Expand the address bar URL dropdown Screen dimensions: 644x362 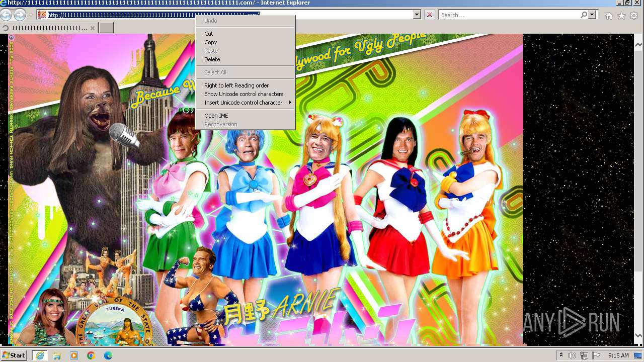[x=417, y=15]
